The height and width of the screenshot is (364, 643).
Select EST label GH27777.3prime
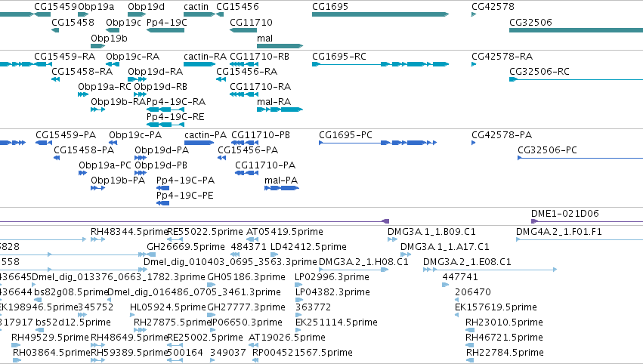[246, 307]
